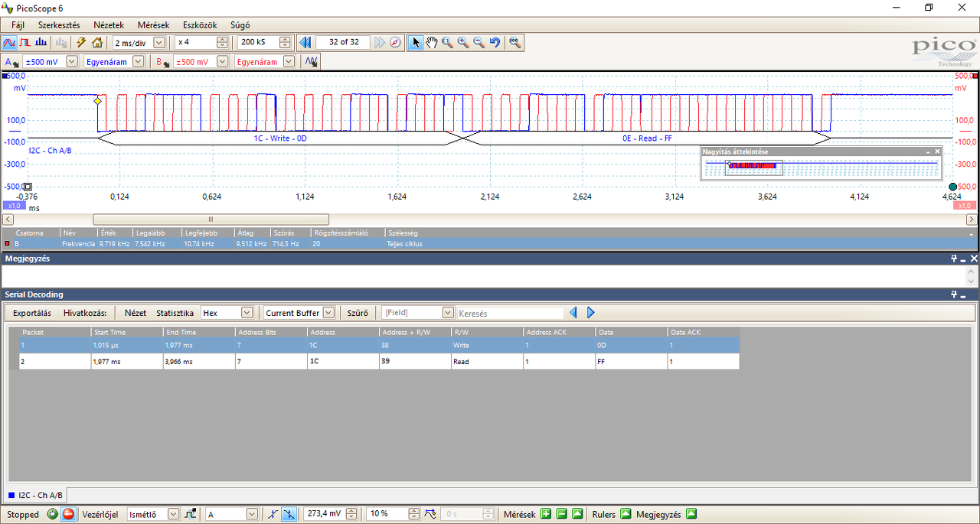Switch to Persistence Mode icon
The width and height of the screenshot is (980, 524).
click(x=25, y=43)
